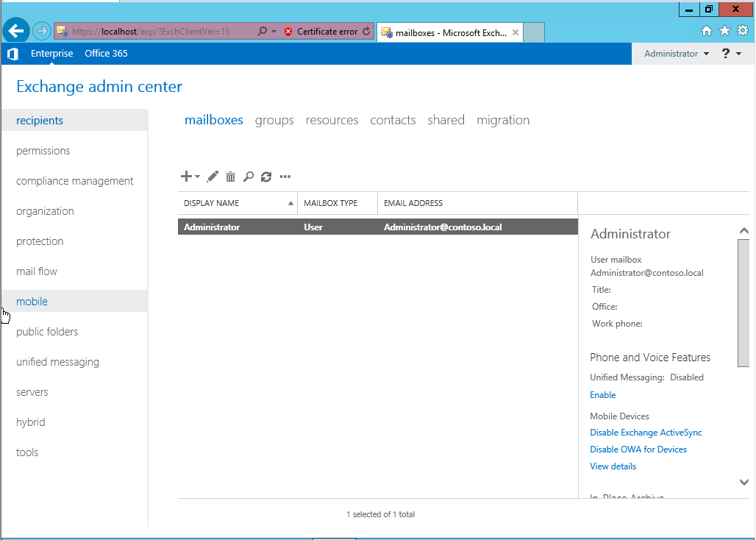This screenshot has width=756, height=540.
Task: Click the Edit pencil icon
Action: pos(212,177)
